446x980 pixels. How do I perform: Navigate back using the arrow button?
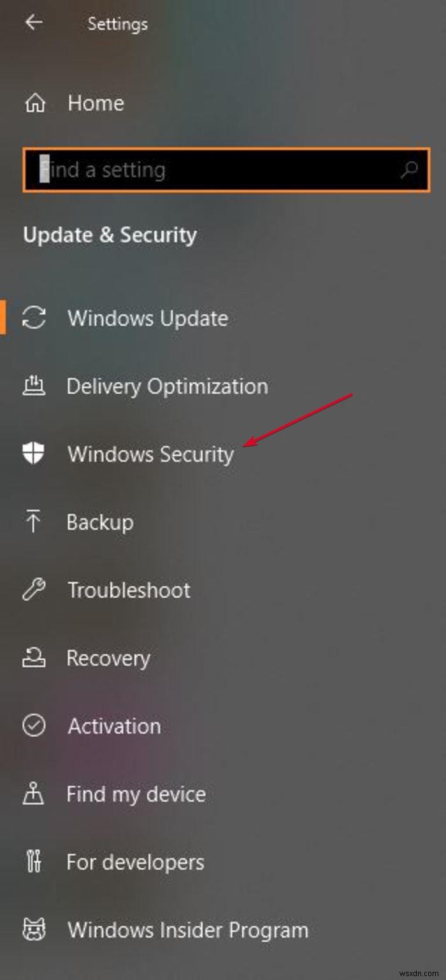(32, 23)
